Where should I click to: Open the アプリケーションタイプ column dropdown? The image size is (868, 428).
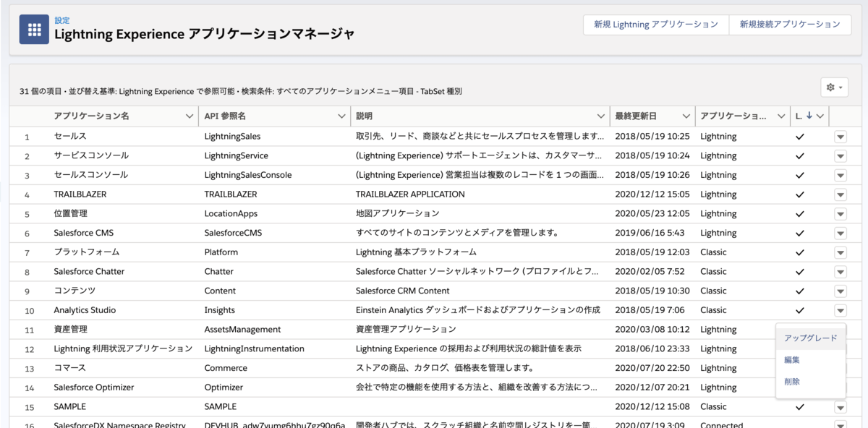(780, 115)
